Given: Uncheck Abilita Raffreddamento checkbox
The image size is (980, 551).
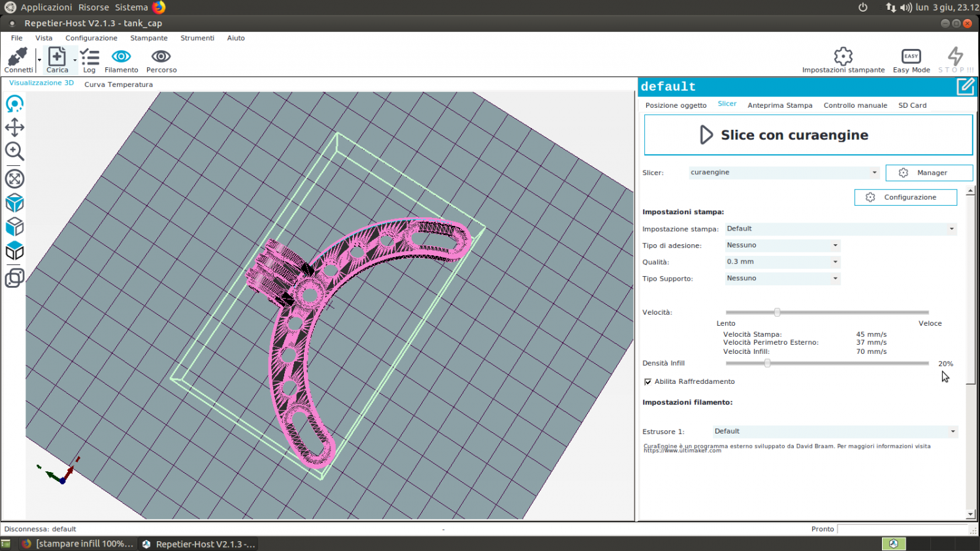Looking at the screenshot, I should point(647,382).
